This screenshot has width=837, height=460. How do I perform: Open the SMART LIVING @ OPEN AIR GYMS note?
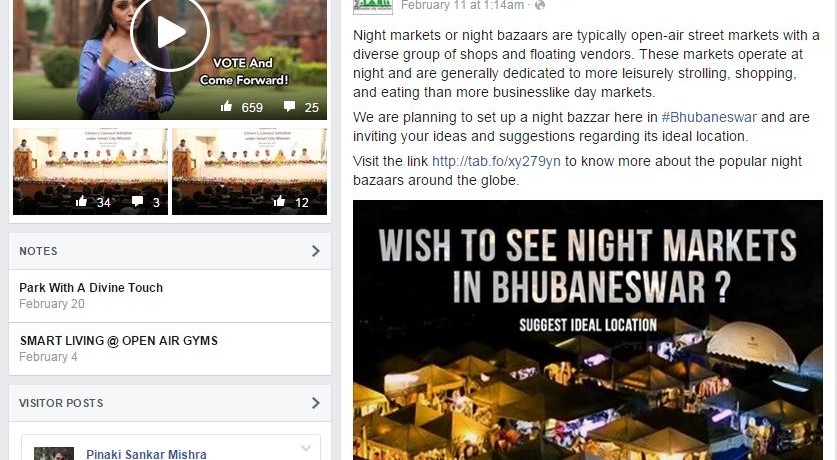119,340
